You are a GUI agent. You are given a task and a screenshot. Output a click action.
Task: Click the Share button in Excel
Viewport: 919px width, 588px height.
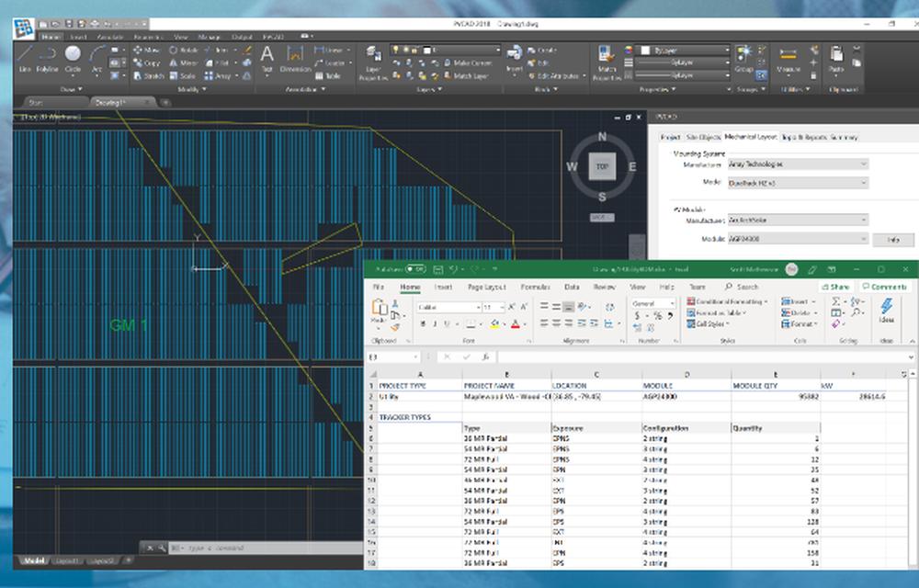[835, 287]
